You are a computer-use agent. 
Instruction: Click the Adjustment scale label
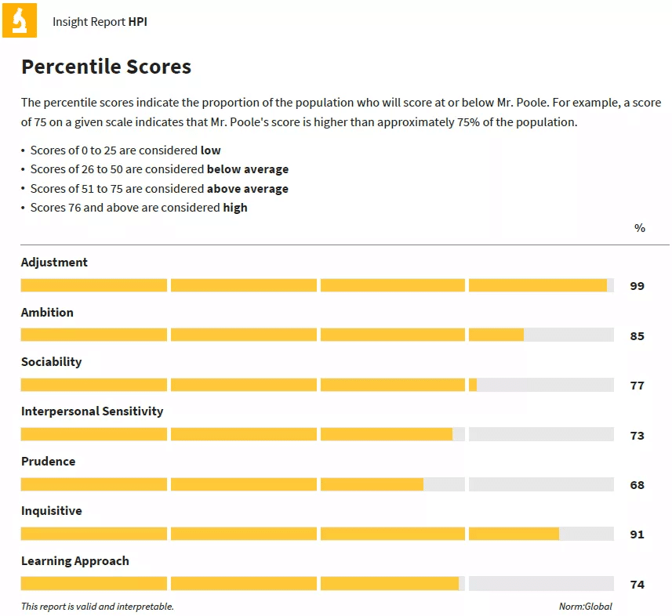pos(54,263)
